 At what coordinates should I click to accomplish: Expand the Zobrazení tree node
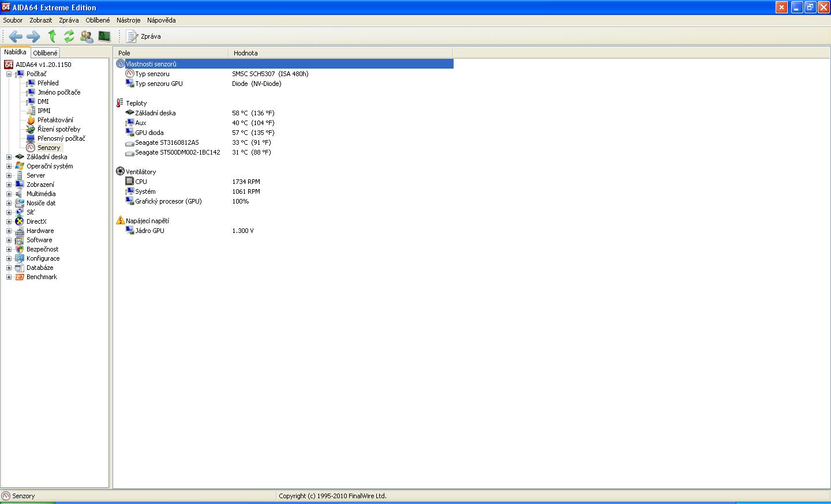[9, 185]
